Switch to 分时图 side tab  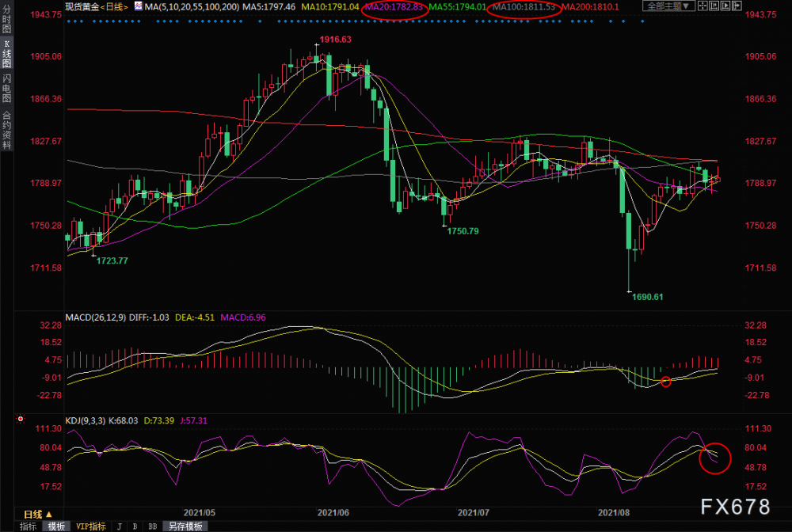6,19
